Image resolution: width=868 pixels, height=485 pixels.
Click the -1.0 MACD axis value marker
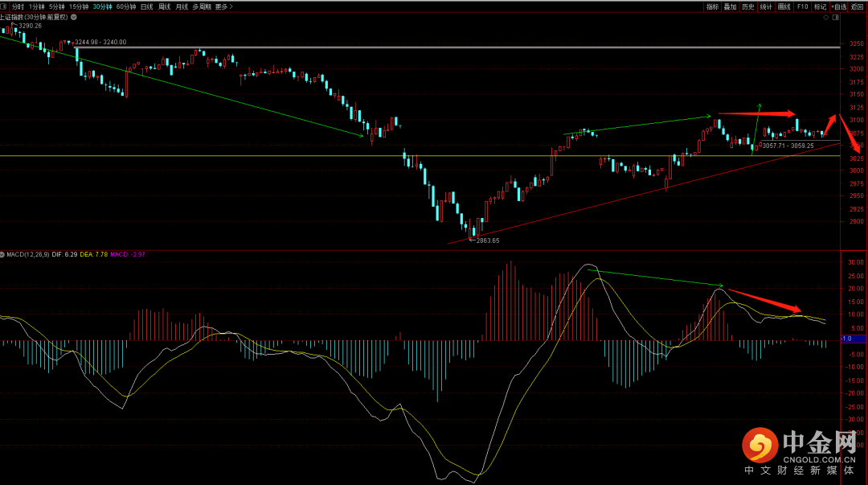846,339
